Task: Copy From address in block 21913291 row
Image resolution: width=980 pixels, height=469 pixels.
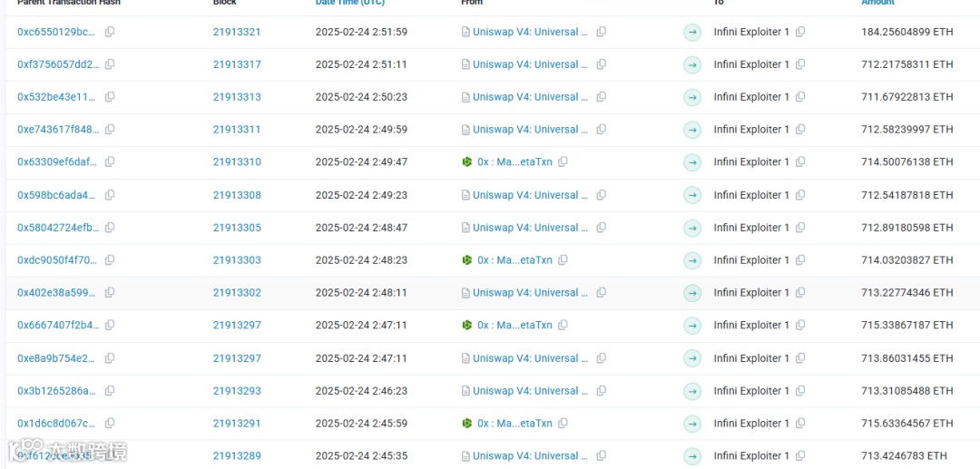Action: coord(563,424)
